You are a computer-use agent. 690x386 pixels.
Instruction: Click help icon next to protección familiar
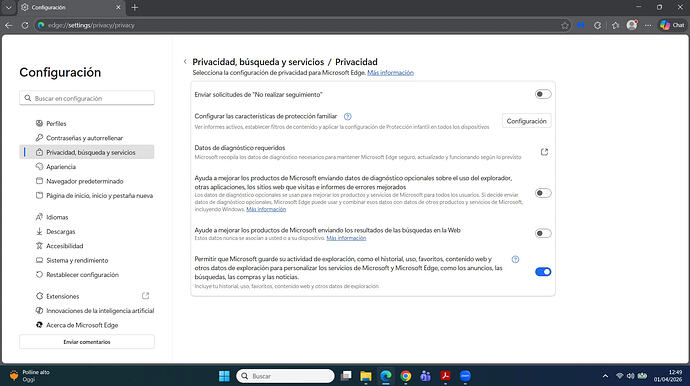click(x=348, y=117)
